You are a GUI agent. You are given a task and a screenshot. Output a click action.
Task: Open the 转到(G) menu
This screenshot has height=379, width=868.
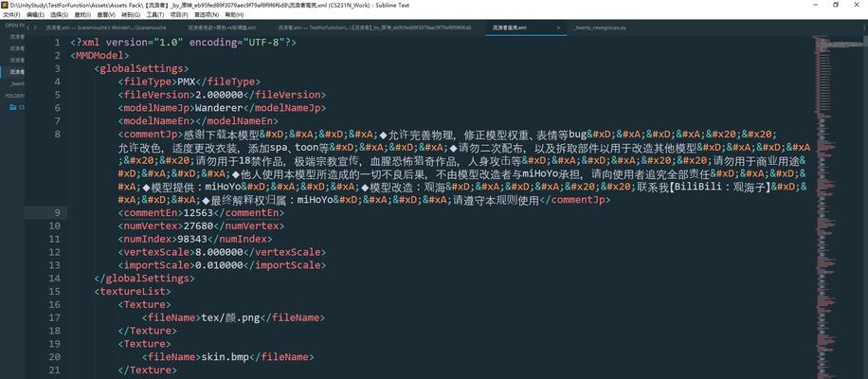[x=131, y=15]
